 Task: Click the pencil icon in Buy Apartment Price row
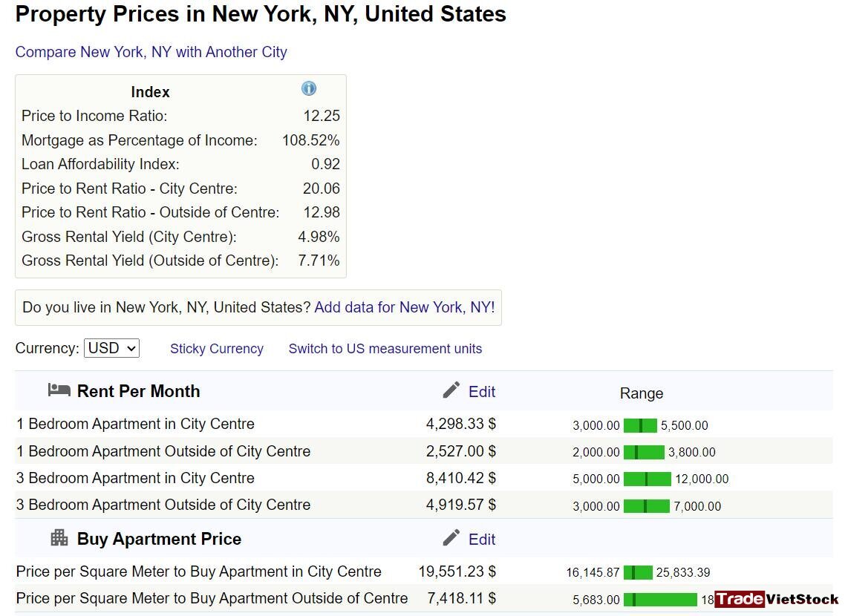451,537
